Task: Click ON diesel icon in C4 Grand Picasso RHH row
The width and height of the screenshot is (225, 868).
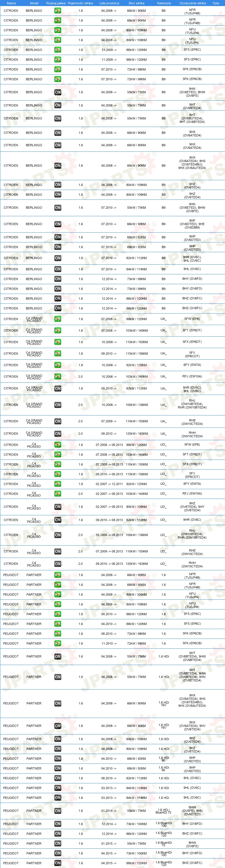Action: point(58,434)
